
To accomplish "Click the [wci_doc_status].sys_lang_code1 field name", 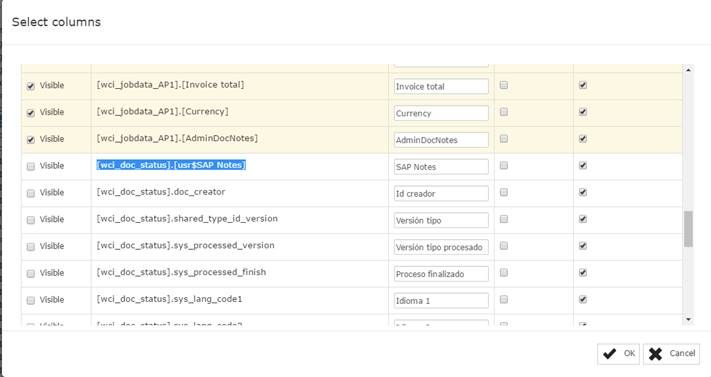I will pyautogui.click(x=169, y=299).
